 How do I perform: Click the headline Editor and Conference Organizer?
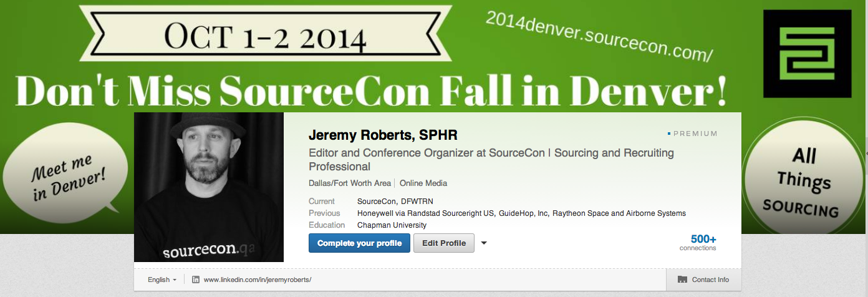491,160
